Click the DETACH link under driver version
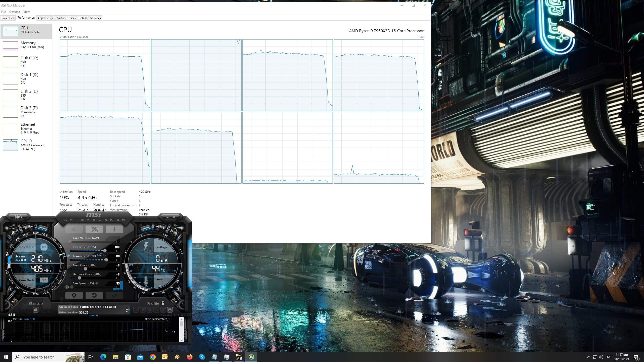Image resolution: width=644 pixels, height=362 pixels. coord(93,315)
